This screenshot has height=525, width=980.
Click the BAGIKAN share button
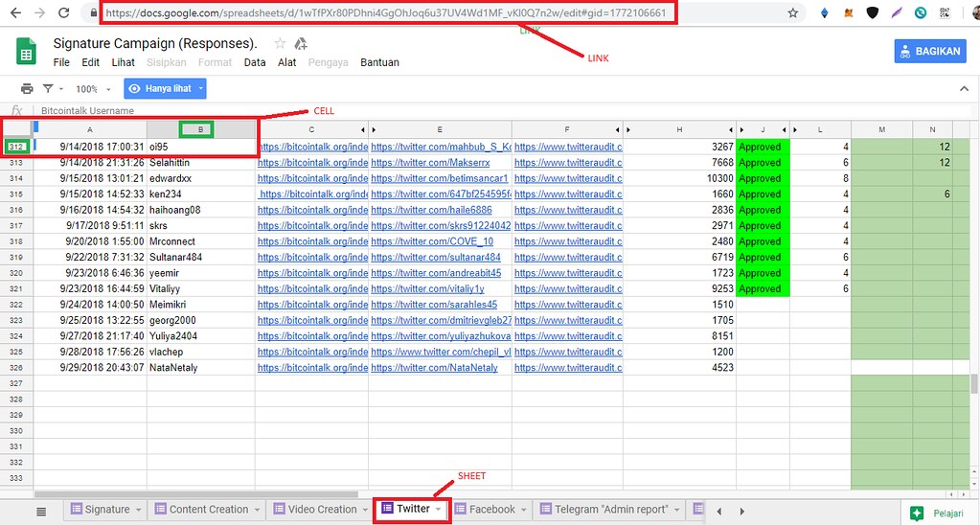(930, 51)
